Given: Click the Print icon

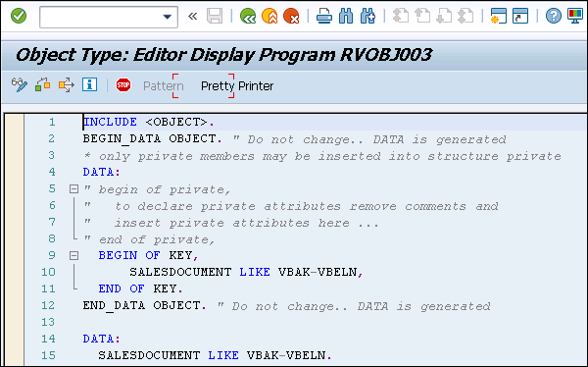Looking at the screenshot, I should pos(324,16).
